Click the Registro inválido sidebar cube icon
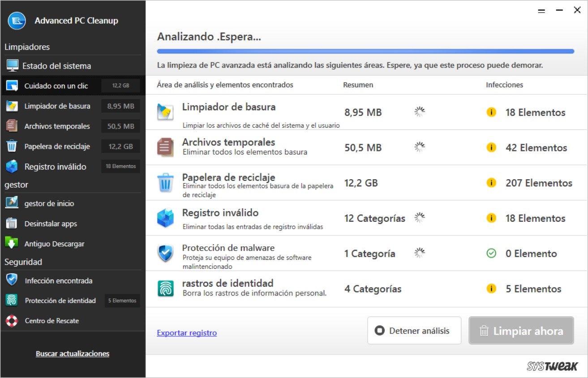 point(12,167)
